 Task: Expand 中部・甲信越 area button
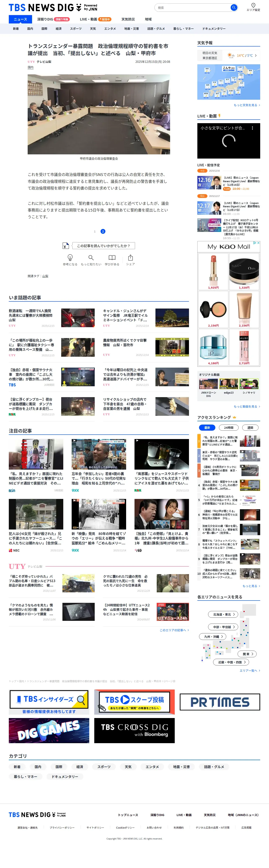[x=224, y=627]
